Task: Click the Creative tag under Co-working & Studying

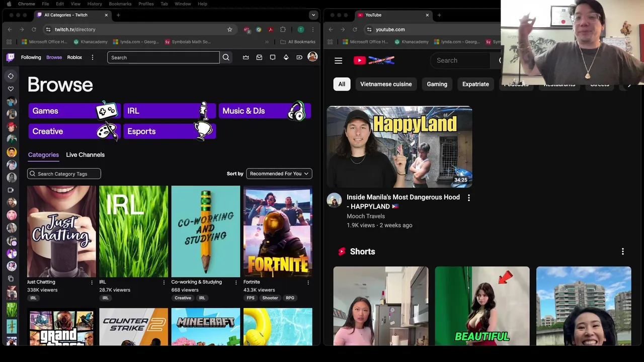Action: [x=183, y=298]
